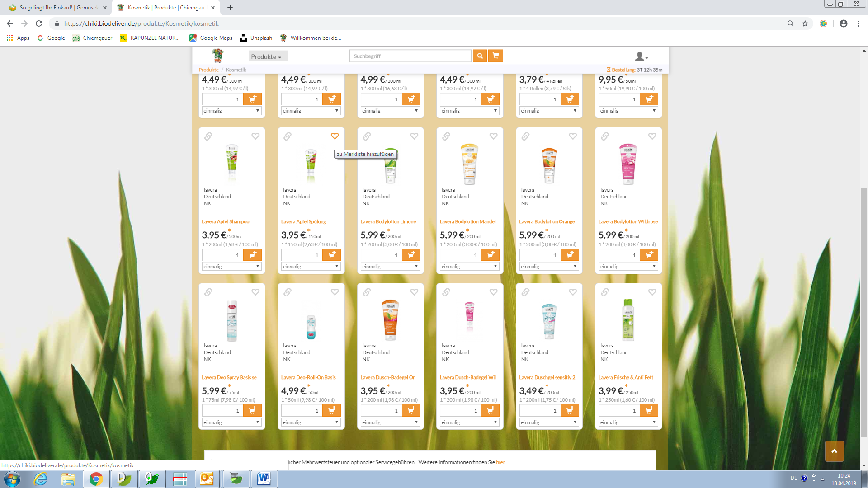This screenshot has height=488, width=868.
Task: Toggle wishlist heart for Lavera Frische & Anti Fett
Action: (652, 292)
